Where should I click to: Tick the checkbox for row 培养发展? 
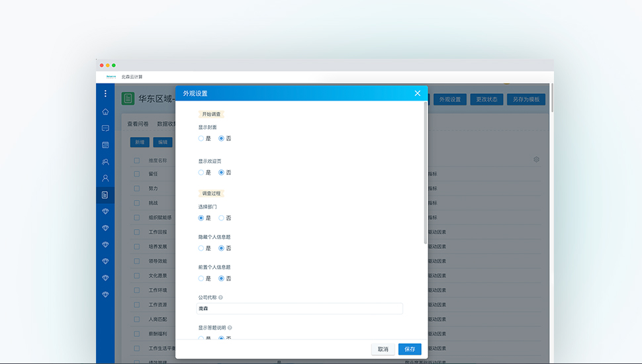tap(137, 246)
